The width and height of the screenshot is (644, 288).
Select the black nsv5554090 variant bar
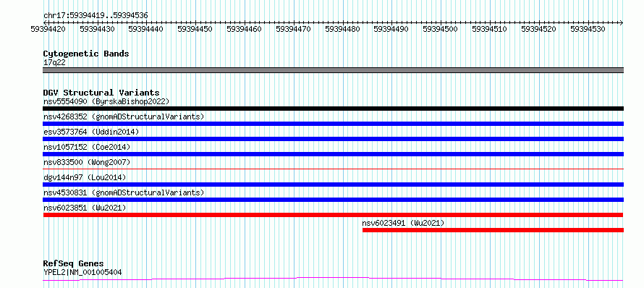[333, 109]
